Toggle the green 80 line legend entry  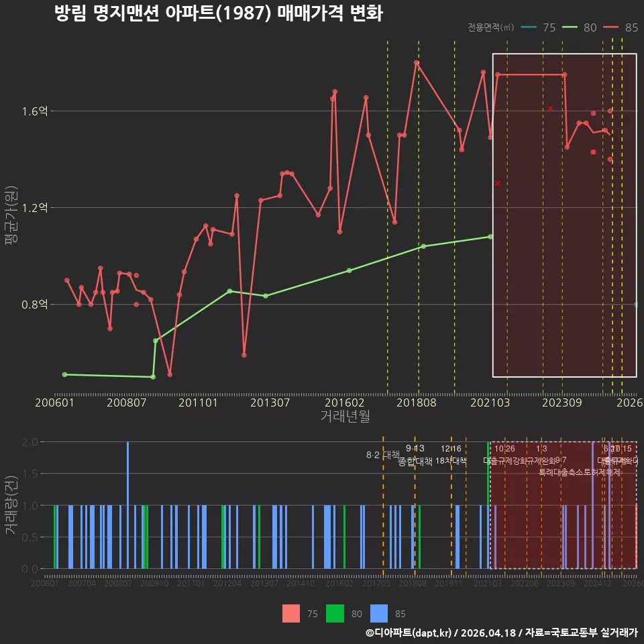(x=579, y=28)
